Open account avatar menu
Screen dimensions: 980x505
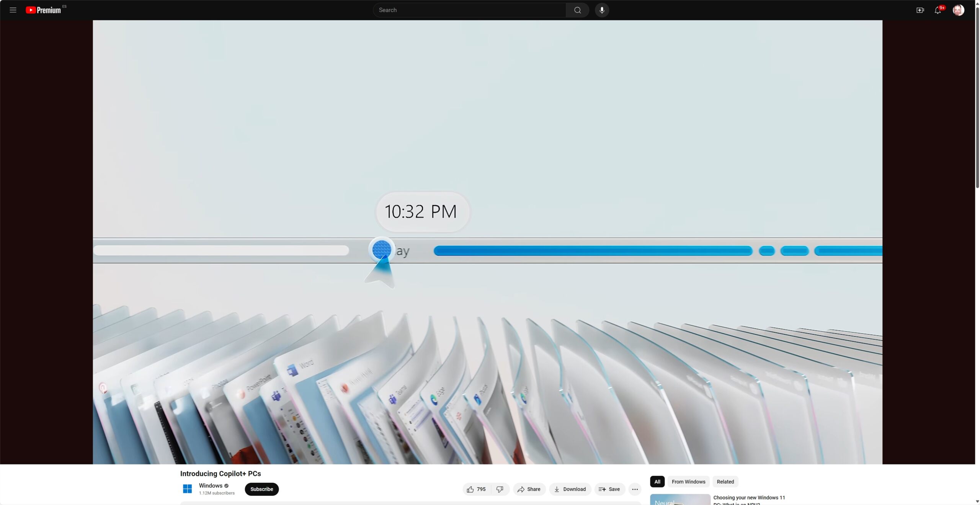pos(958,10)
